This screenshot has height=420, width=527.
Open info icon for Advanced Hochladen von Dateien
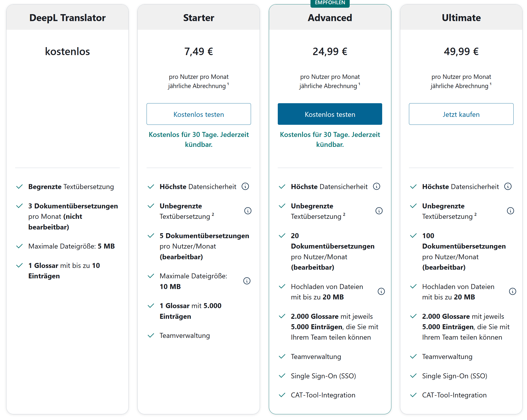click(x=381, y=291)
